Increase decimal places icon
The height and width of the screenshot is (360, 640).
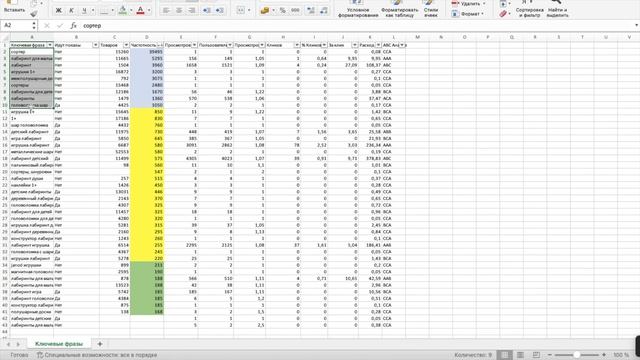(x=311, y=10)
